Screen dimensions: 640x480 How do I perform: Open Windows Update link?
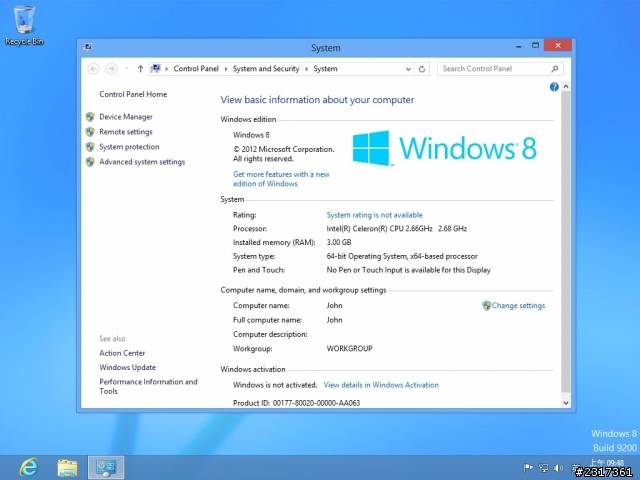(x=127, y=367)
